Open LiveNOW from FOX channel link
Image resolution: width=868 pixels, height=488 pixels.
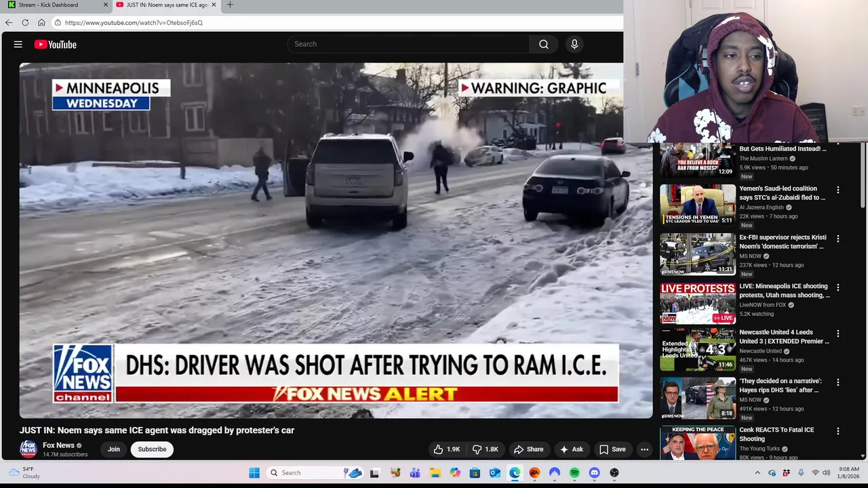(763, 305)
